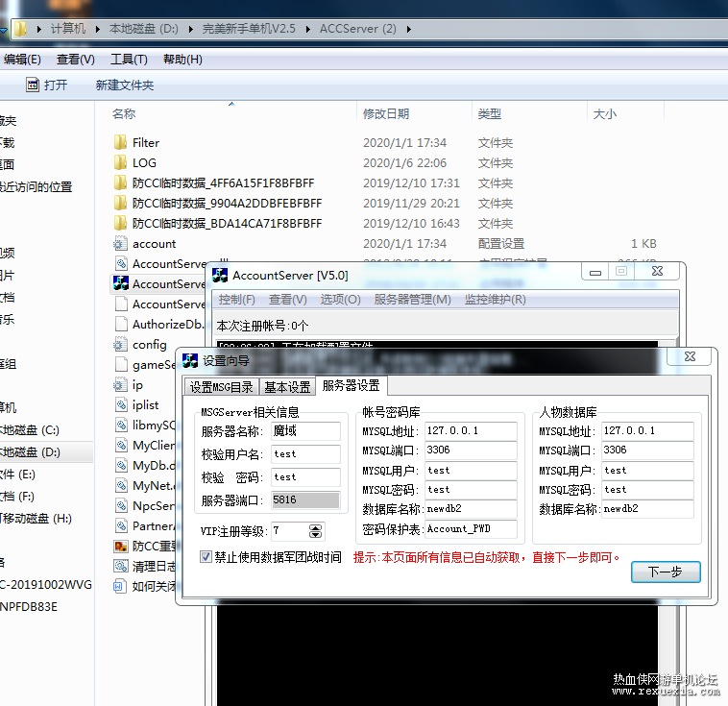Click 帐号密码库 MYSQL地址 field
728x706 pixels.
(x=471, y=431)
